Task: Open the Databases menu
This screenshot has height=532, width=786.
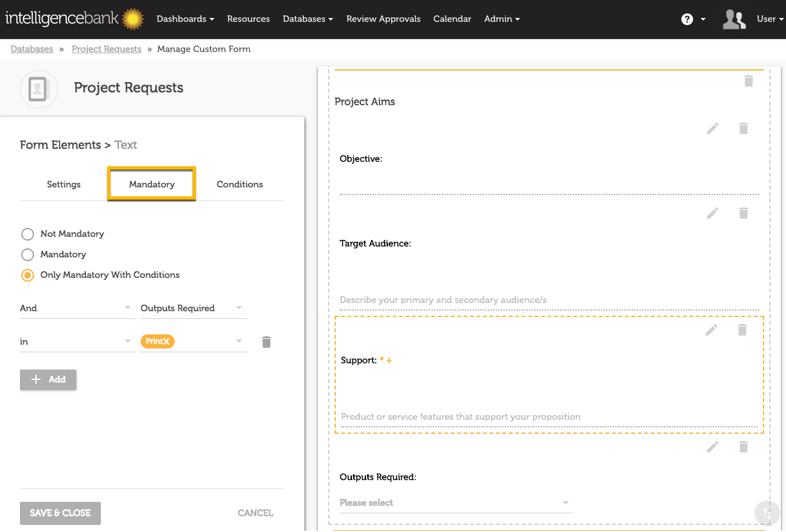Action: [308, 19]
